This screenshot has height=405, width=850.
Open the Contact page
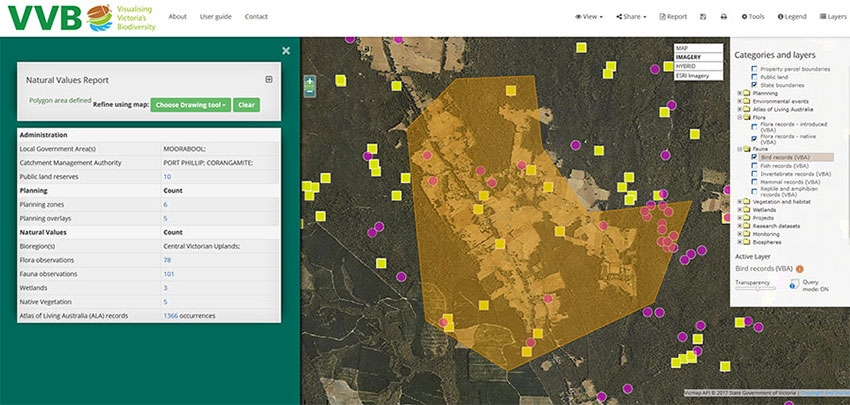coord(256,17)
